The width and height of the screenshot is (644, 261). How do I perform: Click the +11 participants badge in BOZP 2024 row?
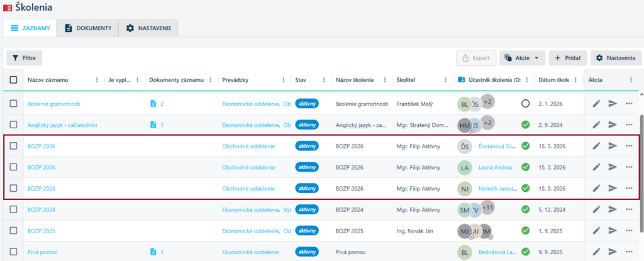(487, 207)
